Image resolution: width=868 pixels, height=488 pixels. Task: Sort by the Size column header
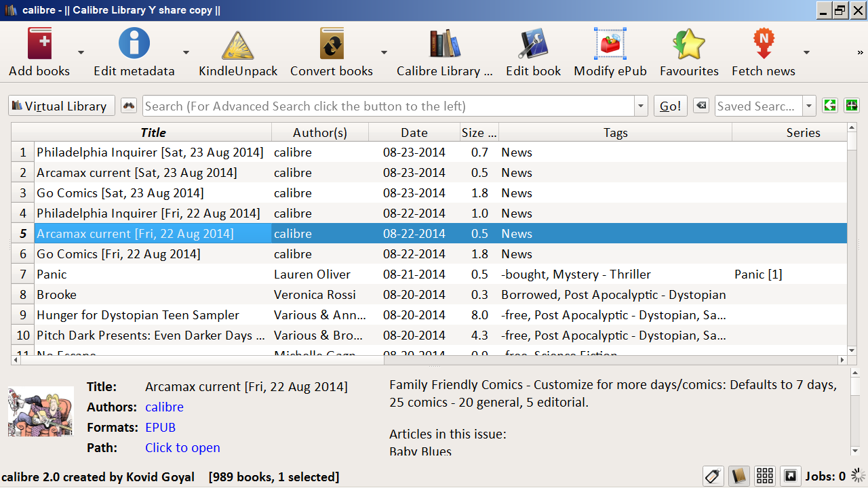coord(479,133)
